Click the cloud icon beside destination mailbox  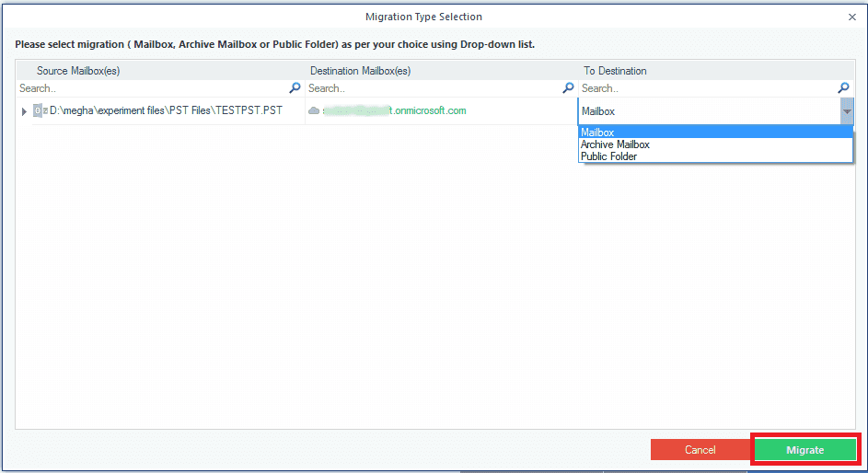pyautogui.click(x=314, y=110)
